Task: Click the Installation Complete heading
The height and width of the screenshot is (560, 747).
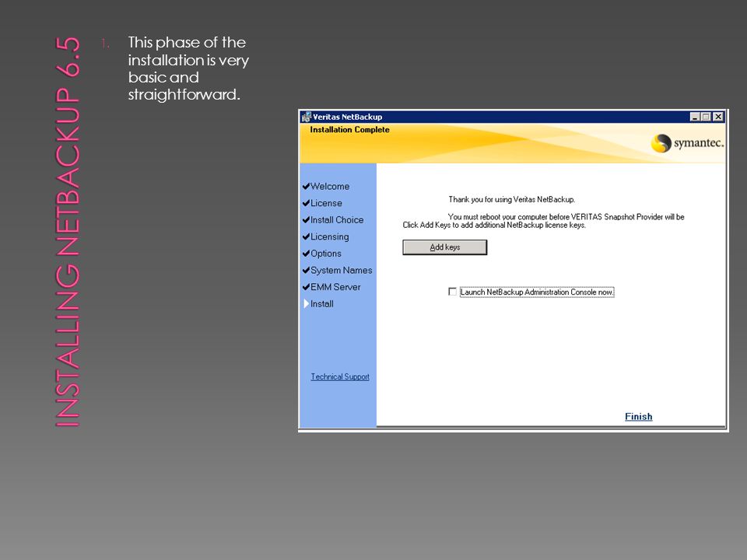Action: [x=349, y=130]
